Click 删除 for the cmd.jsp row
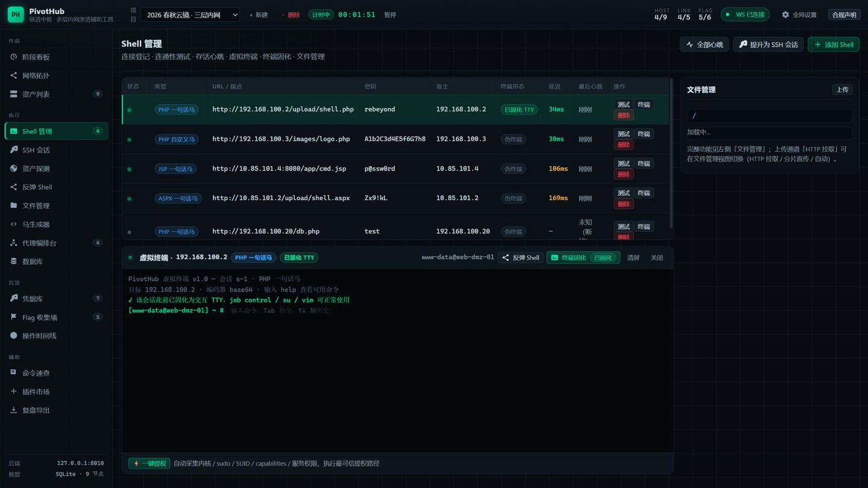The width and height of the screenshot is (868, 488). pyautogui.click(x=623, y=174)
